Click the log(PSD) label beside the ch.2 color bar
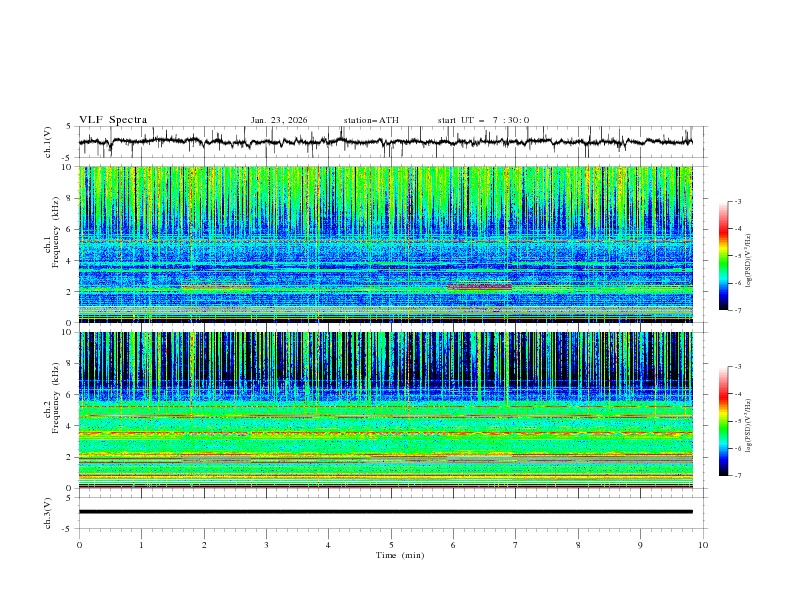 (x=749, y=426)
